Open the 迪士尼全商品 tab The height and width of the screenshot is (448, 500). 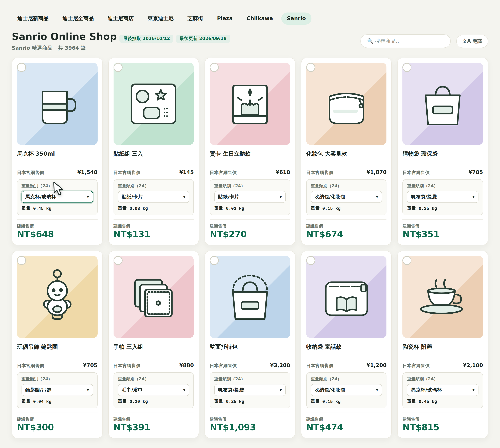[x=78, y=18]
